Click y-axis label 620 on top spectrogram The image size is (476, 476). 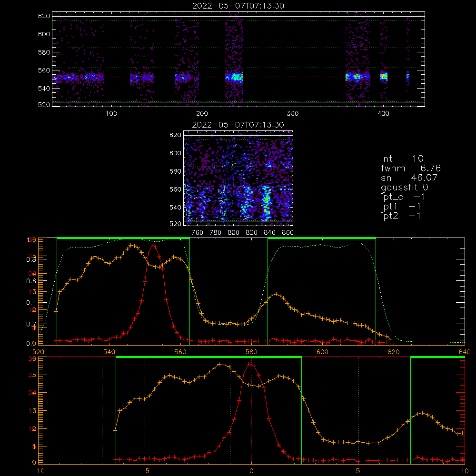click(x=44, y=16)
